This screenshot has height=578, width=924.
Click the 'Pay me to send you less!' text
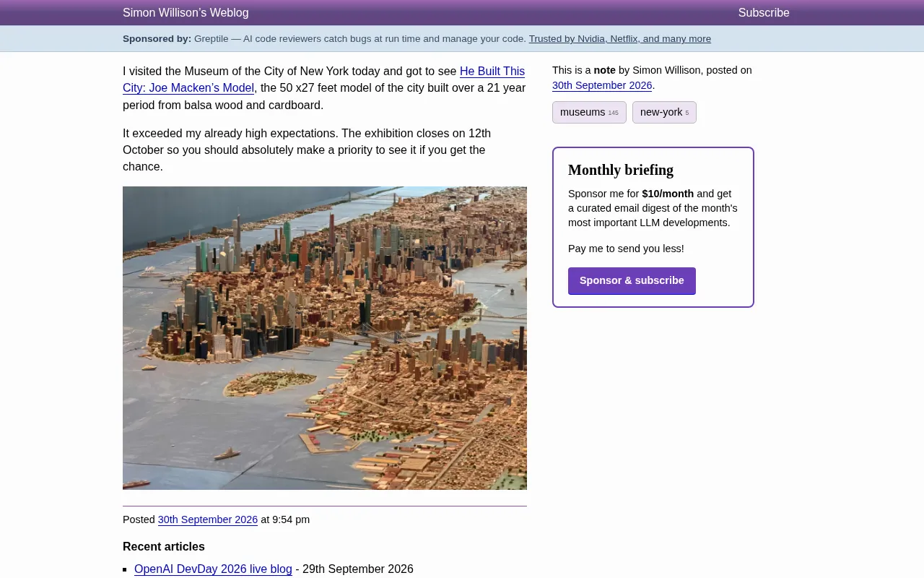click(626, 249)
